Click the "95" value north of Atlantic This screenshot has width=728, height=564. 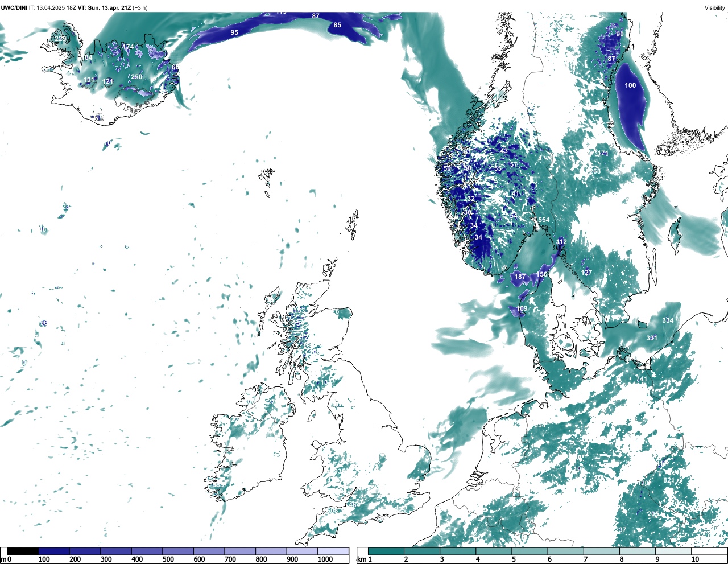(234, 32)
